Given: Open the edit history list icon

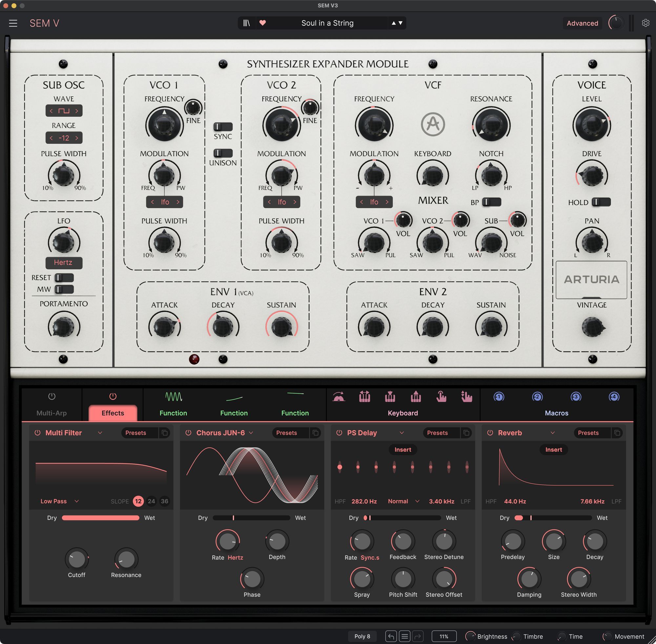Looking at the screenshot, I should point(404,636).
